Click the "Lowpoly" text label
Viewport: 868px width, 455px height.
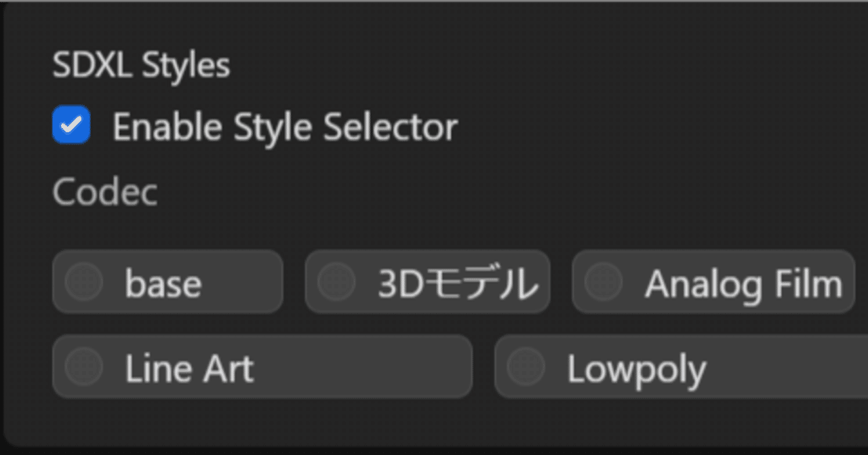637,370
